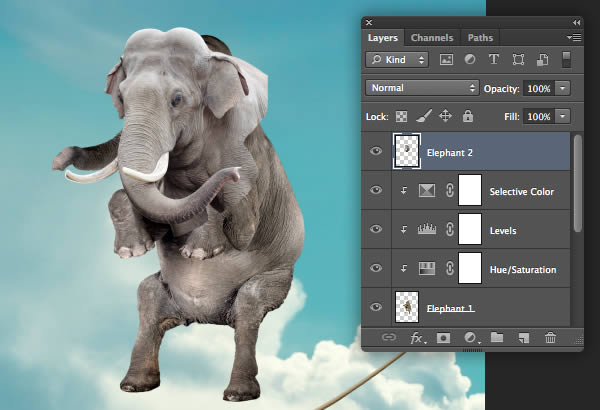This screenshot has height=410, width=600.
Task: Toggle layer filtering switch on or off
Action: click(x=566, y=60)
